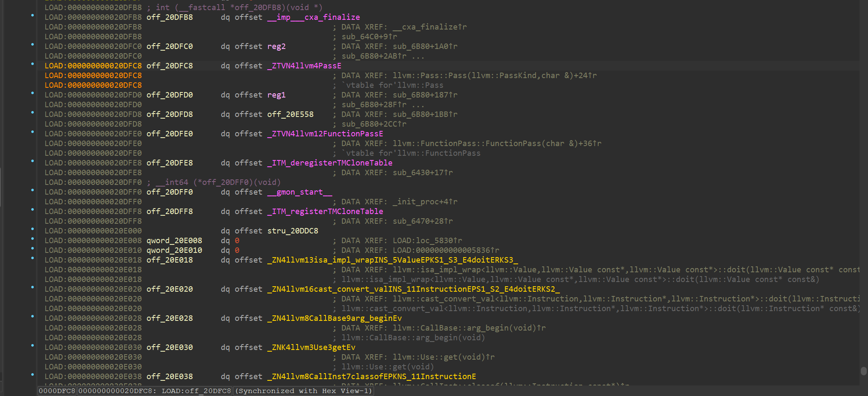Go to stru_20DDC8 structure reference
Viewport: 868px width, 396px height.
click(293, 231)
